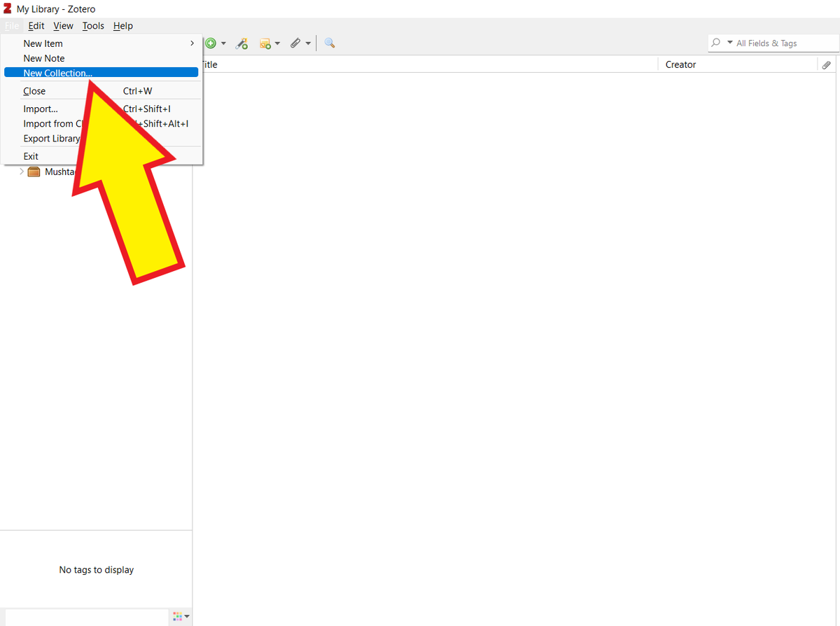Select the Add Item by Identifier wand icon
This screenshot has width=840, height=626.
pos(241,43)
